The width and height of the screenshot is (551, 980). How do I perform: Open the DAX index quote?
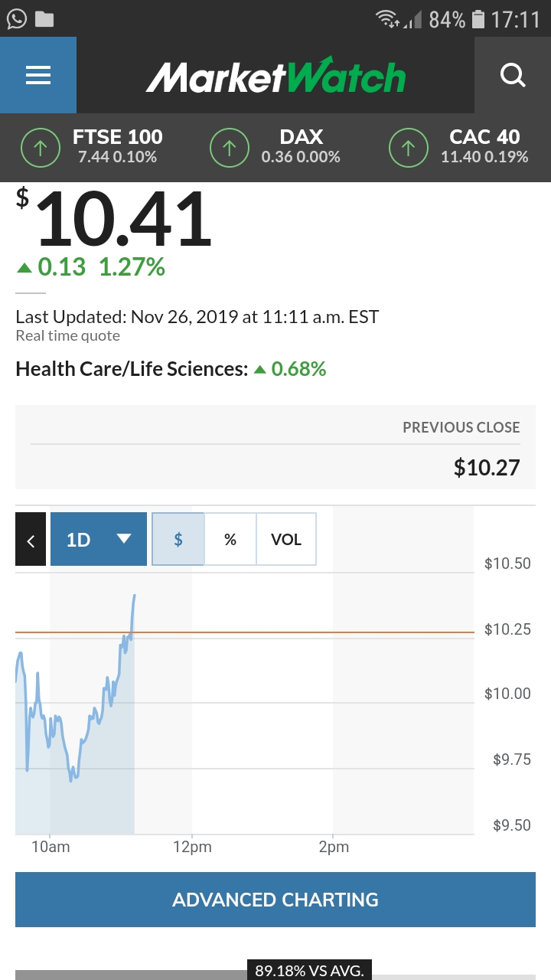tap(301, 146)
